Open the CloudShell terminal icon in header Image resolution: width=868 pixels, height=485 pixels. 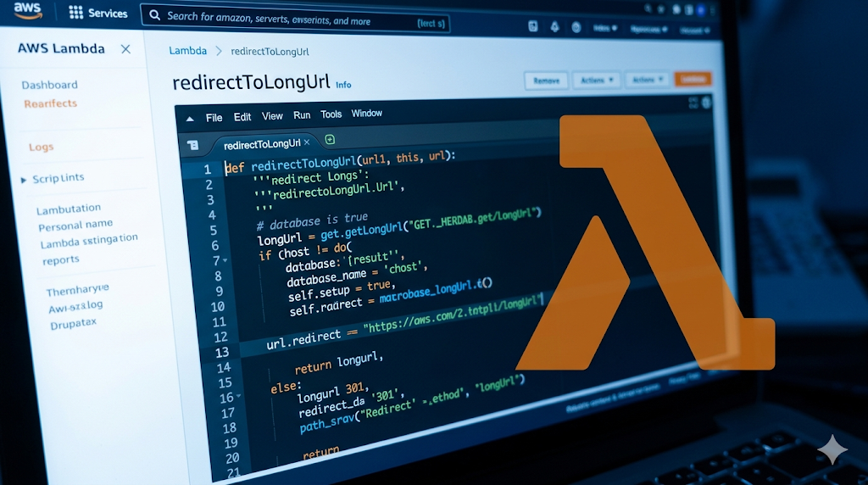pyautogui.click(x=532, y=26)
